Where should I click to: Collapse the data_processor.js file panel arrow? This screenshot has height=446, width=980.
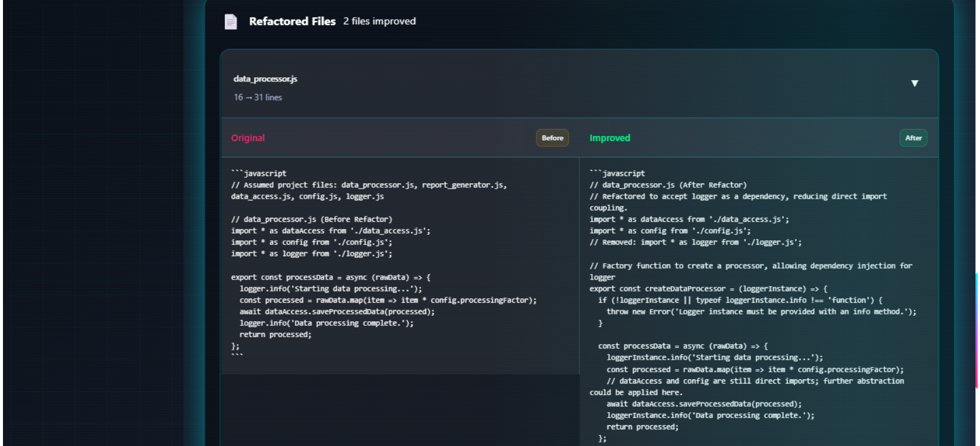pyautogui.click(x=915, y=84)
